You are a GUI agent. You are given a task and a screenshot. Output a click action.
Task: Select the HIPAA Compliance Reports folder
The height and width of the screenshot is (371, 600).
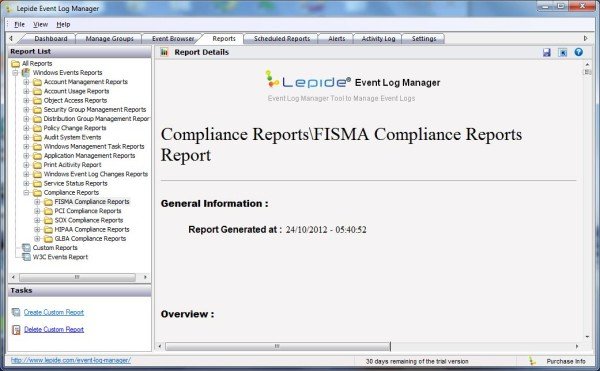[x=92, y=229]
